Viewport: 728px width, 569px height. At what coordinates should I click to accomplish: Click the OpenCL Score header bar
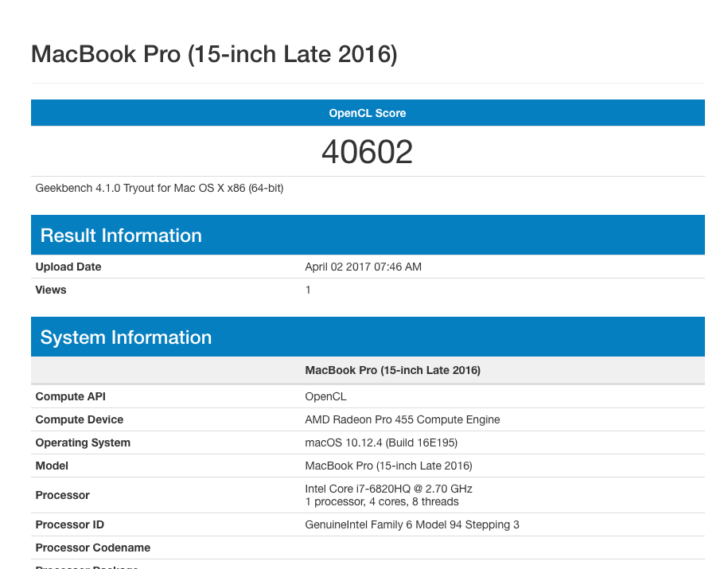pos(368,113)
